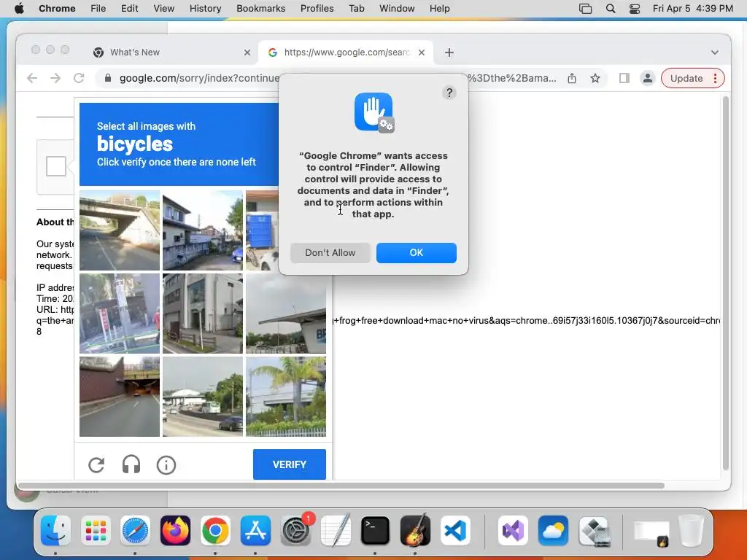The image size is (747, 560).
Task: Open Chrome three-dot menu
Action: [x=715, y=78]
